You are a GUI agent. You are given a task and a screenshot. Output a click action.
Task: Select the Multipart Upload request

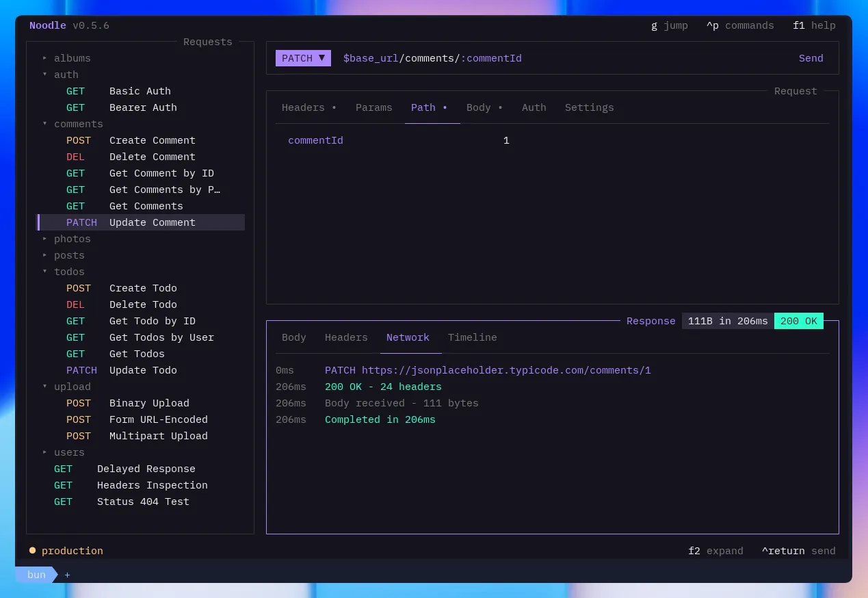pyautogui.click(x=140, y=436)
